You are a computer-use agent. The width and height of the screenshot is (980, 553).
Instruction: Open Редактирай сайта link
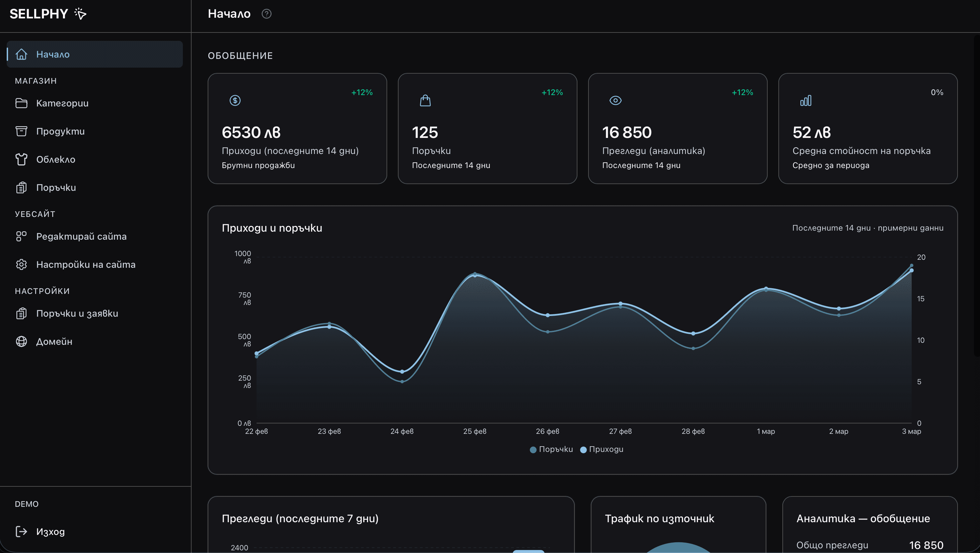[81, 236]
